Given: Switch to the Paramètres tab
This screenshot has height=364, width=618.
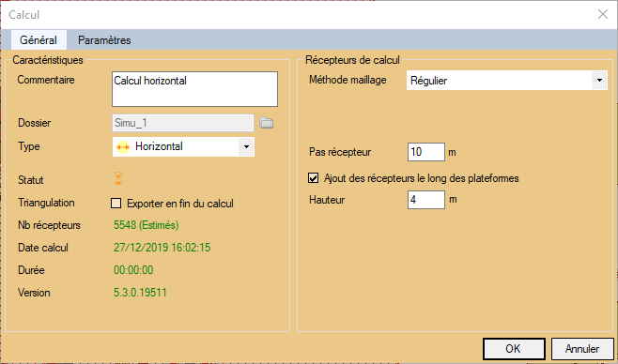Looking at the screenshot, I should pos(104,40).
